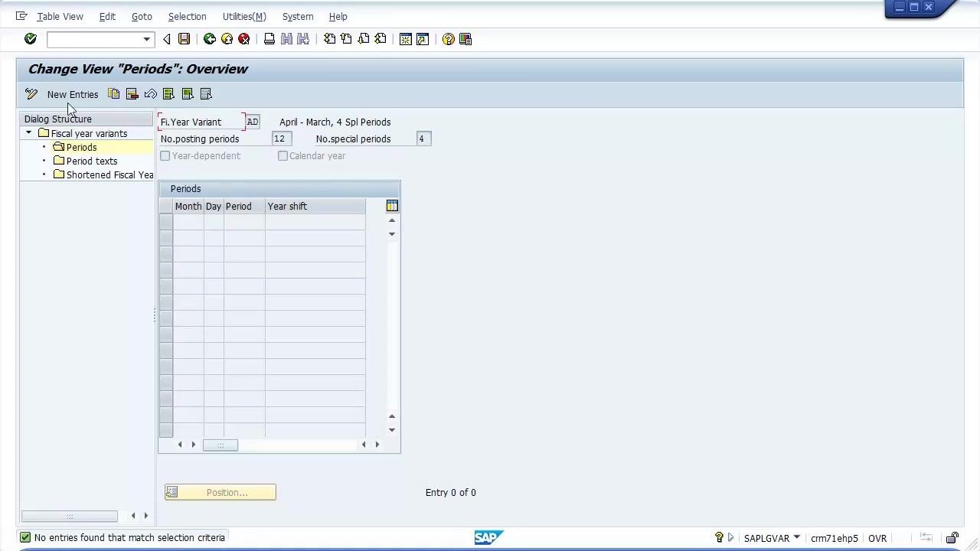Image resolution: width=980 pixels, height=551 pixels.
Task: Click the Undo Change icon
Action: pyautogui.click(x=151, y=94)
